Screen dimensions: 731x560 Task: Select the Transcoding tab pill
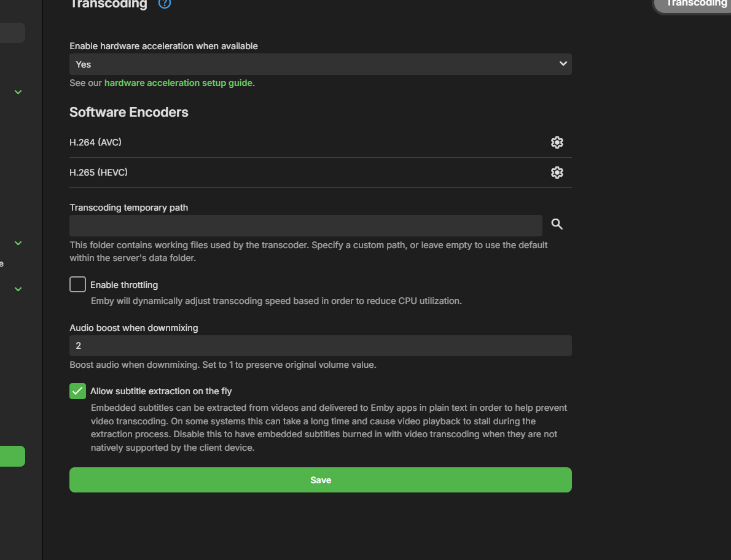click(x=694, y=5)
